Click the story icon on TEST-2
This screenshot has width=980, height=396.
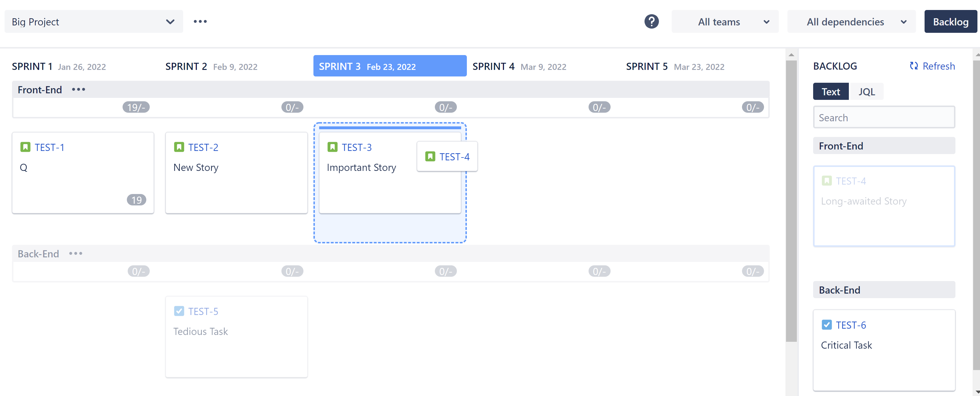coord(179,147)
